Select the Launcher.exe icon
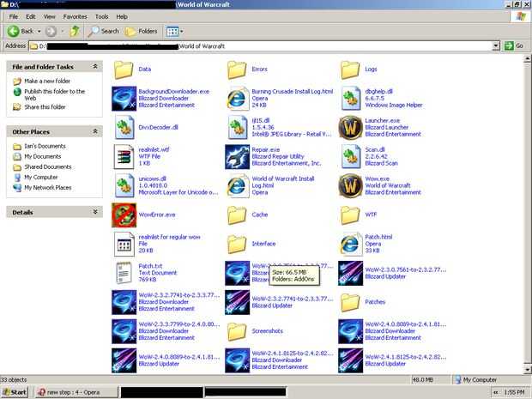Screen dimensions: 532x399 tap(350, 127)
